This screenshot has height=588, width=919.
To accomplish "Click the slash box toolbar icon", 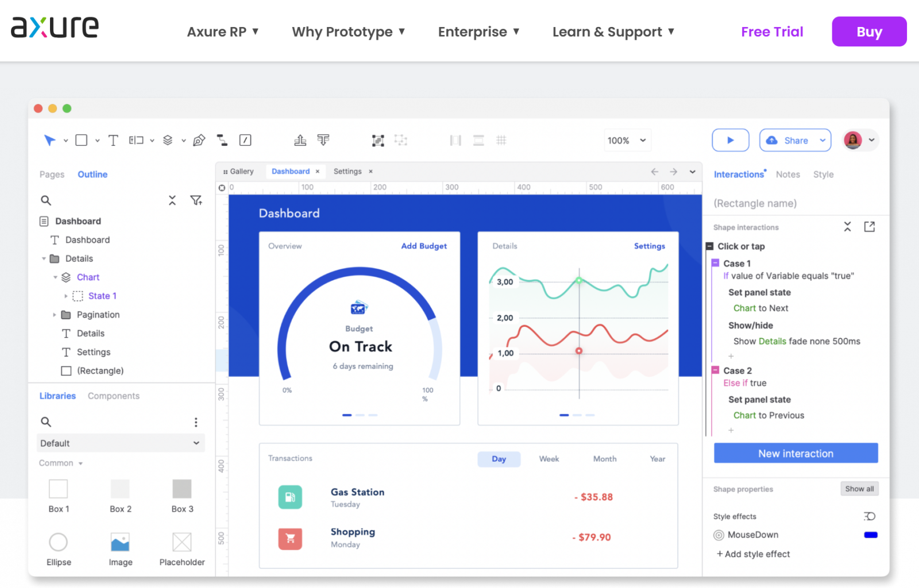I will point(245,140).
